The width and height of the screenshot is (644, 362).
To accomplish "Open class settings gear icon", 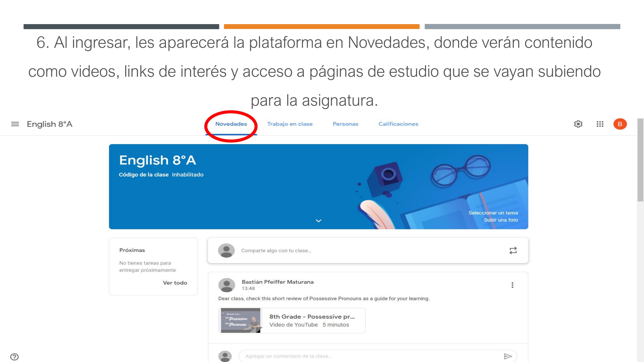I will coord(578,124).
